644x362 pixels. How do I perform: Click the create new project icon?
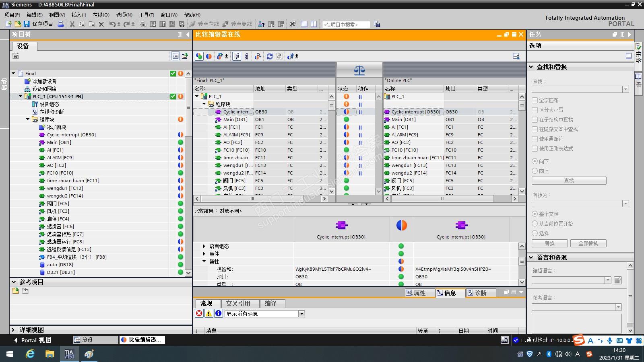coord(8,24)
